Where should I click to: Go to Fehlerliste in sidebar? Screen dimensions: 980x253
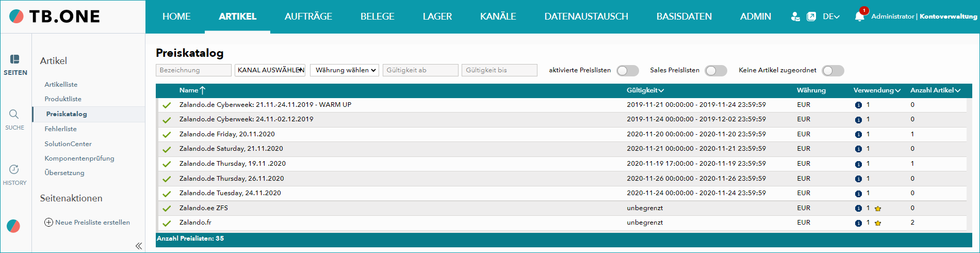click(60, 129)
